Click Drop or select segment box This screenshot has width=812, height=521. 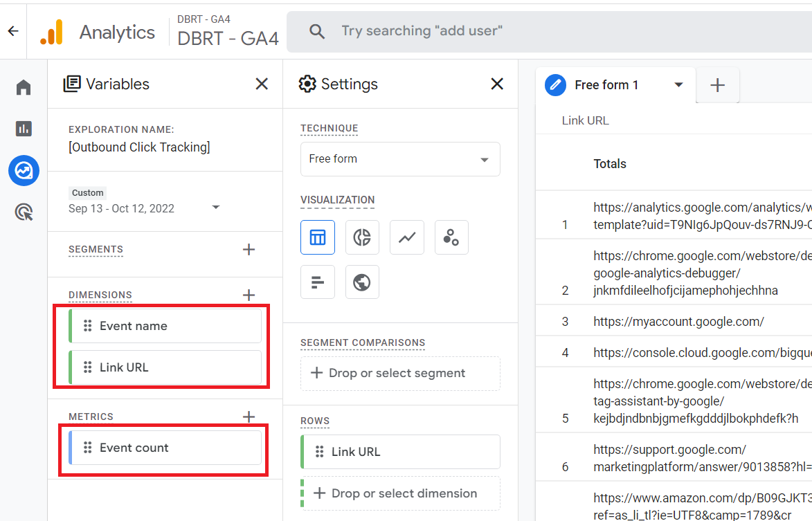(400, 373)
